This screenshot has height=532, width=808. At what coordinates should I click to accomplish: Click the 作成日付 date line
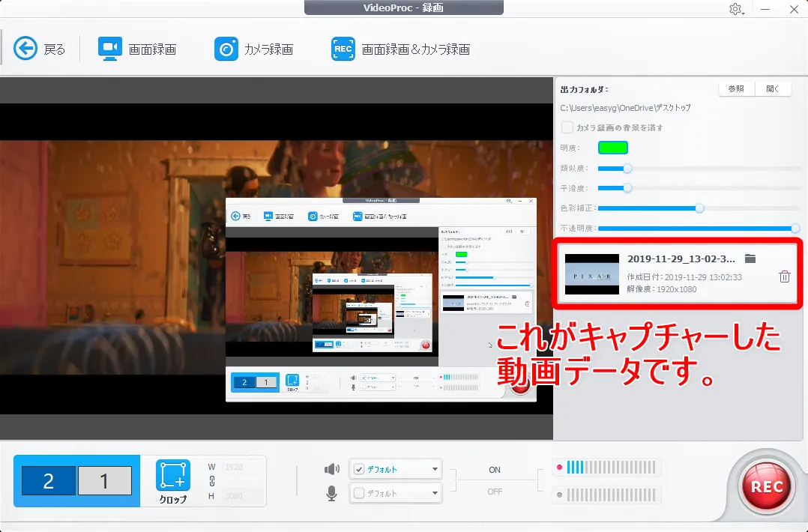(684, 277)
